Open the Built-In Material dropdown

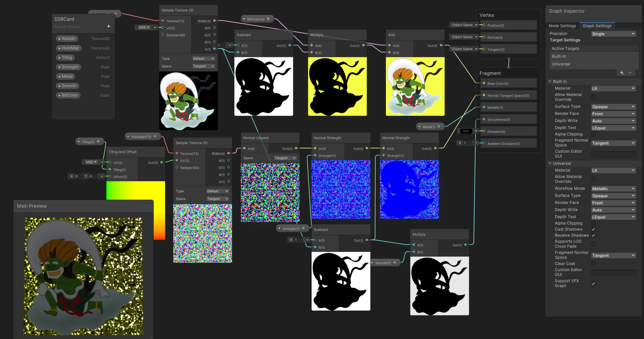click(x=614, y=88)
